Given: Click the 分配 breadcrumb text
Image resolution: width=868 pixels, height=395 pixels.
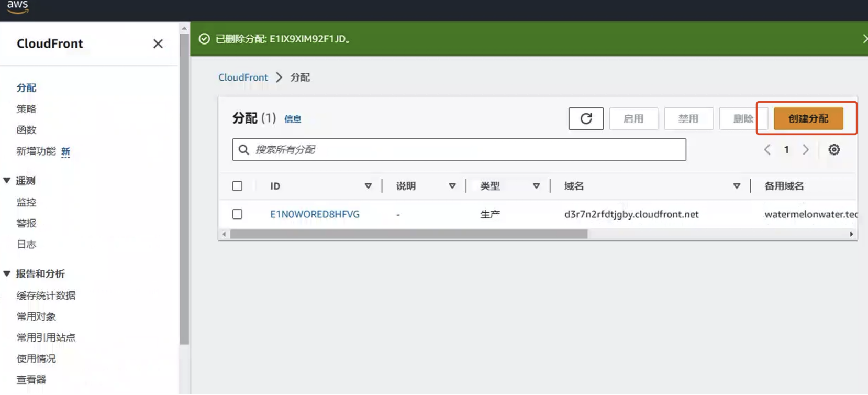Looking at the screenshot, I should 300,78.
